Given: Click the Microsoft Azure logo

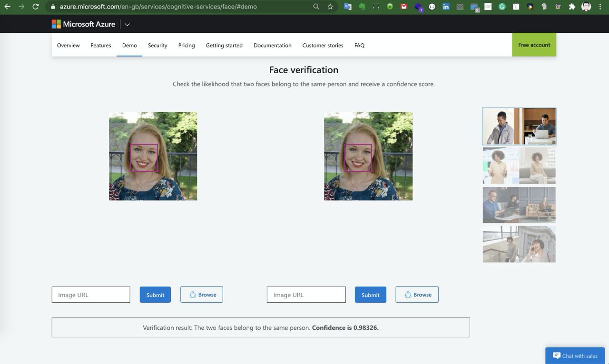Looking at the screenshot, I should [x=83, y=24].
